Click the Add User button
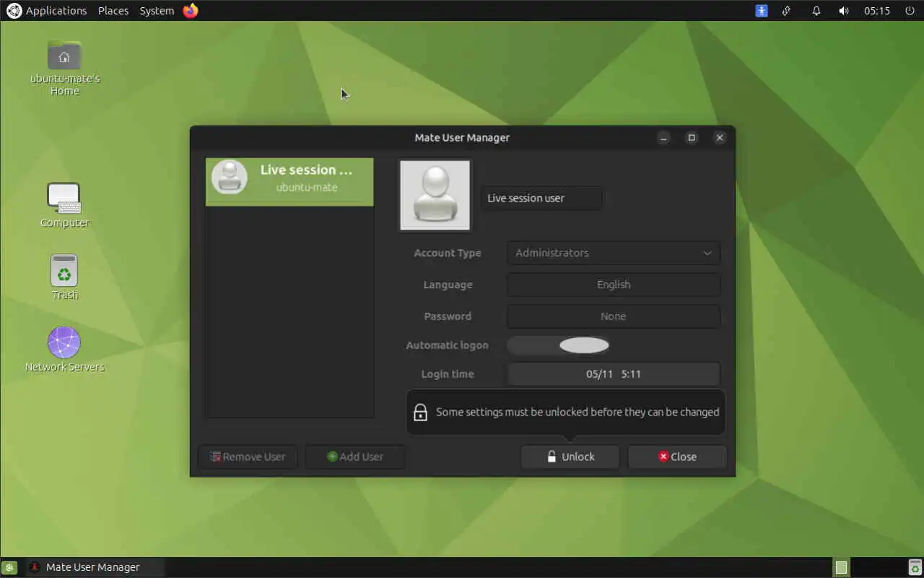Viewport: 924px width, 578px height. click(x=354, y=457)
